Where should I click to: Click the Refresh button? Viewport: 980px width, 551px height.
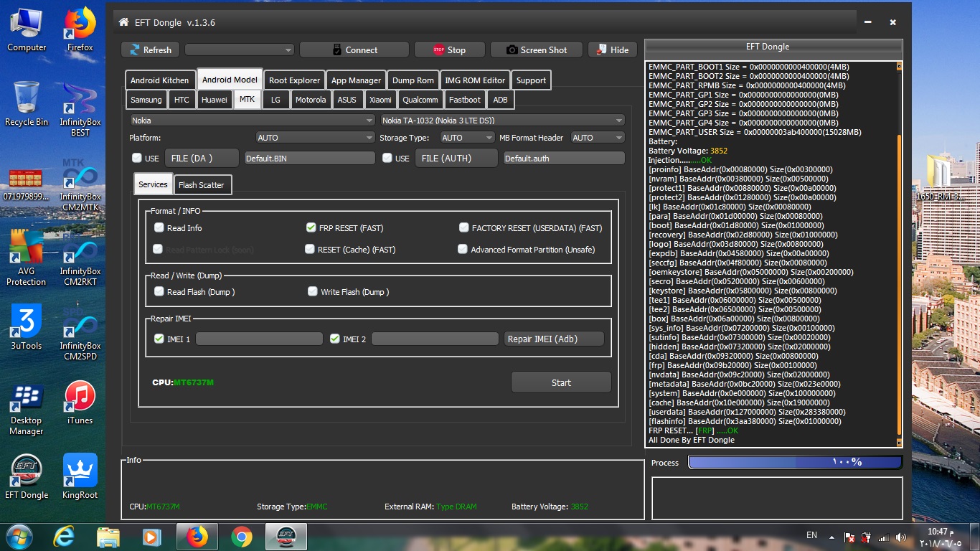[150, 50]
